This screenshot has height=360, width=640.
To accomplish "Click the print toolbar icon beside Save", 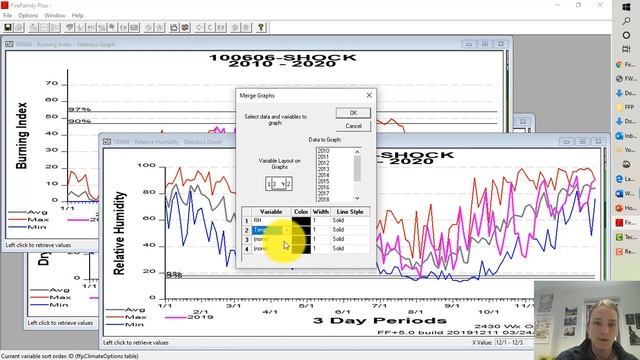I will [x=19, y=27].
